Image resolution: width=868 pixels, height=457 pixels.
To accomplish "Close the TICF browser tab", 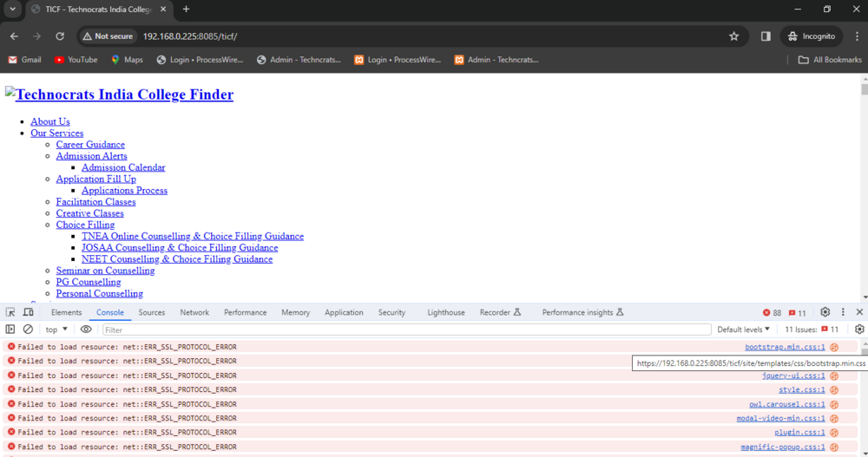I will [163, 10].
